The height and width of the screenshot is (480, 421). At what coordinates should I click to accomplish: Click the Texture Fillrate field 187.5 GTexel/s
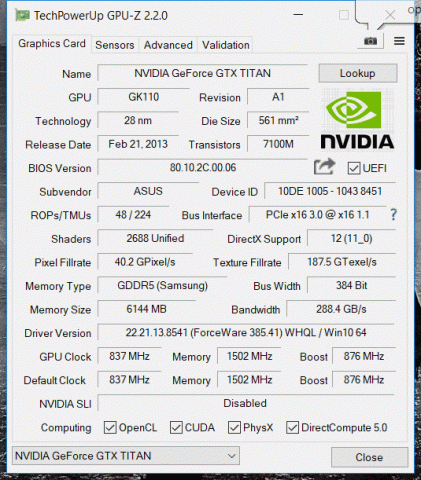[x=342, y=262]
